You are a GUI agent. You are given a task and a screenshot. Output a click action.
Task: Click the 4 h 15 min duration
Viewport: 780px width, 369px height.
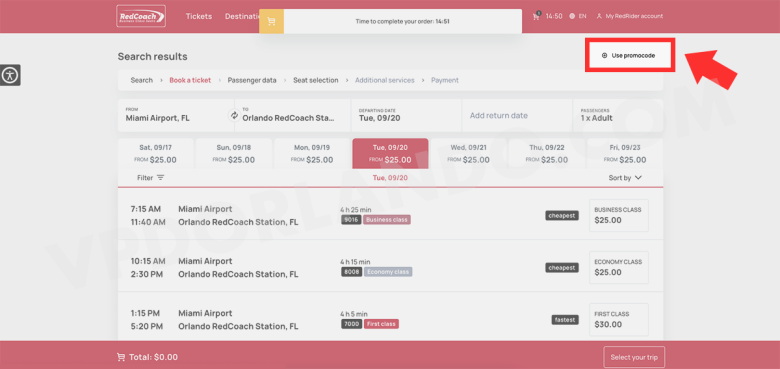[x=355, y=262]
